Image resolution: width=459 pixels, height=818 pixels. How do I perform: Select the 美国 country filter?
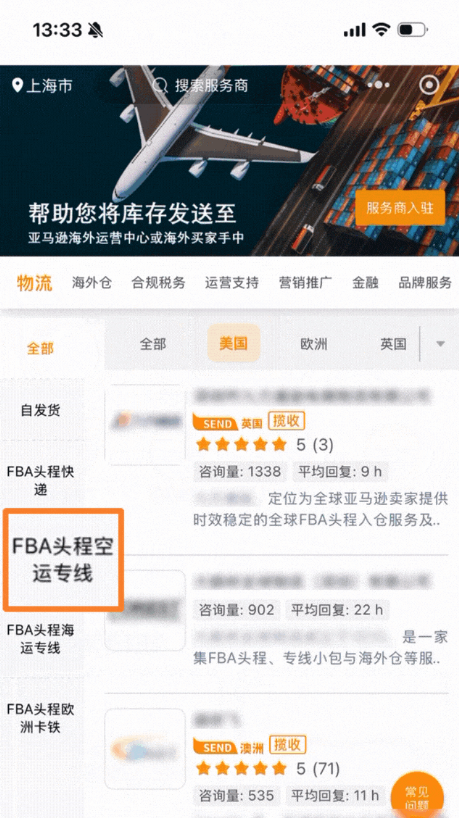(x=233, y=343)
